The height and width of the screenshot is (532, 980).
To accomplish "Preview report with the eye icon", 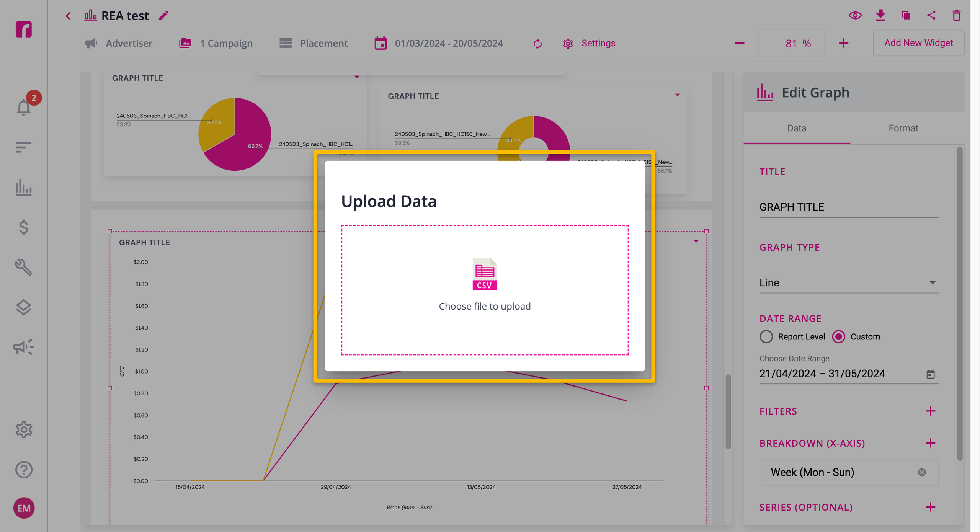I will tap(855, 16).
